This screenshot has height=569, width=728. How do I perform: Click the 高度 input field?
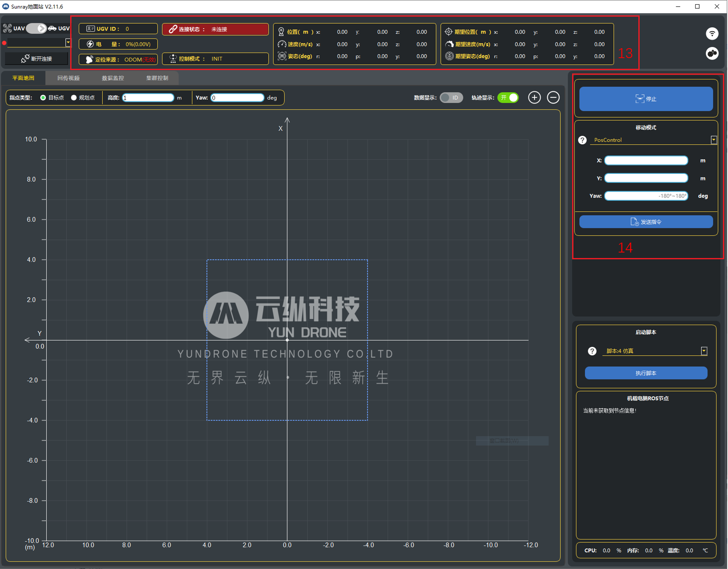[148, 98]
